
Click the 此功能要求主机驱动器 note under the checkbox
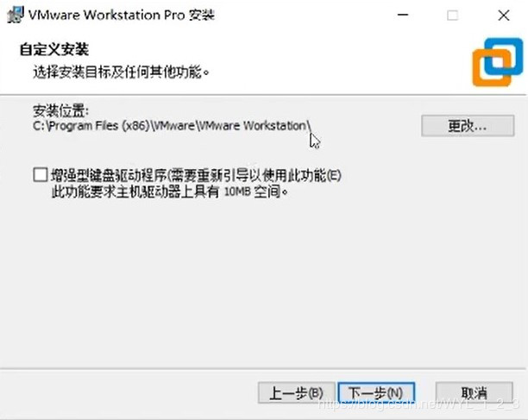[x=169, y=191]
